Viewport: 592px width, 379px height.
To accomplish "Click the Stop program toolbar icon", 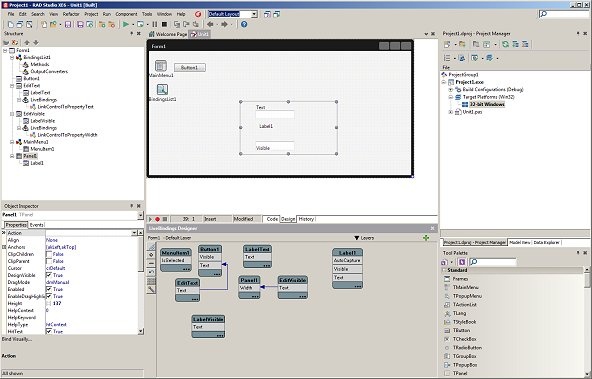I will point(164,24).
